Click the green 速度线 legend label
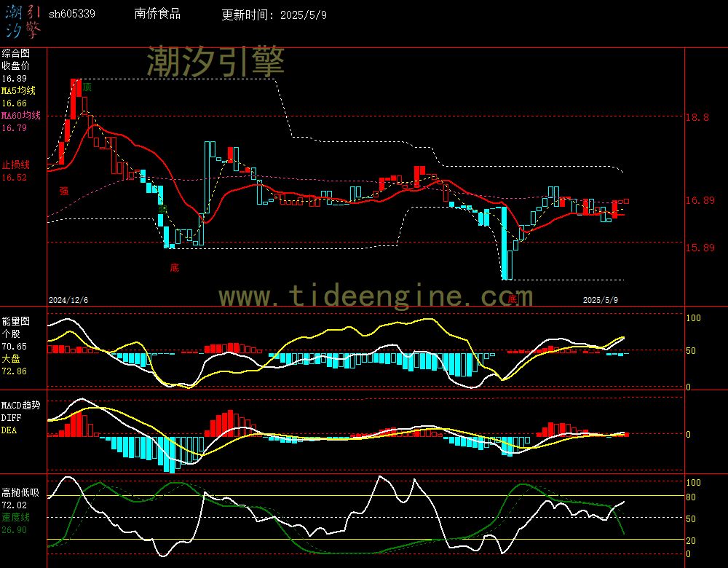728x568 pixels. point(16,517)
